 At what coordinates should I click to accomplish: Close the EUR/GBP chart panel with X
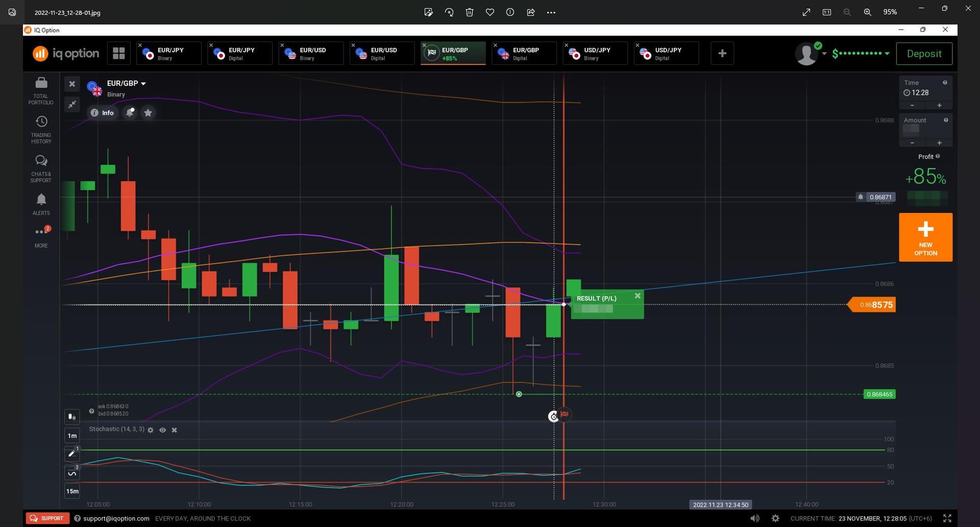coord(72,84)
